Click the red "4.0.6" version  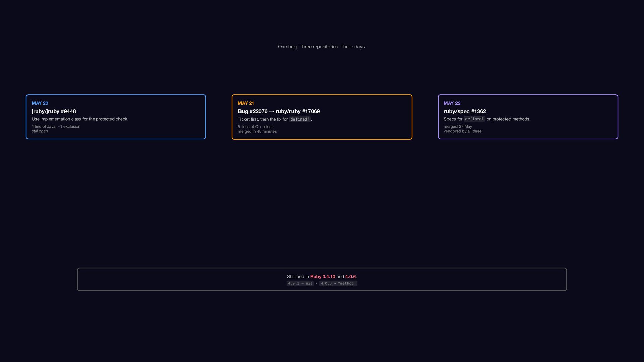[x=351, y=277]
